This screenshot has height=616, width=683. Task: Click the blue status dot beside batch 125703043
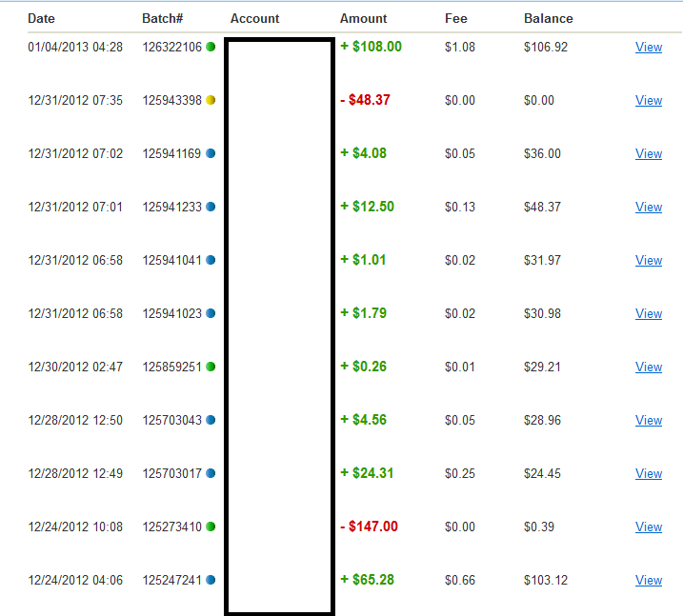tap(211, 420)
